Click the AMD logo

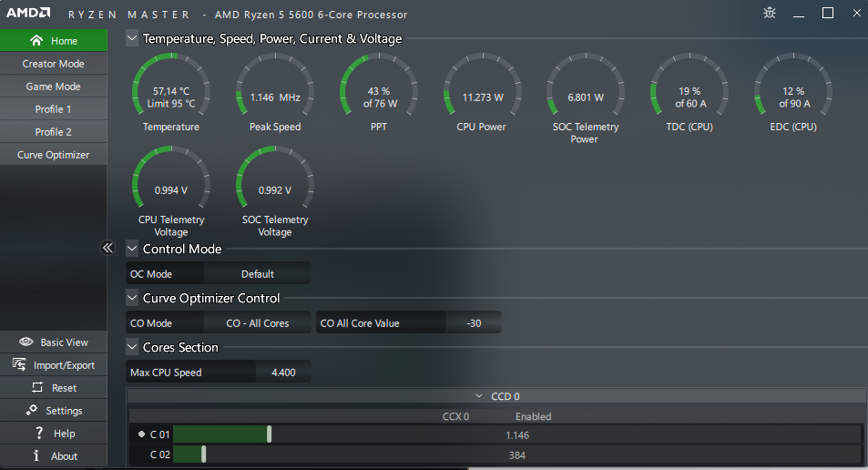[x=28, y=13]
